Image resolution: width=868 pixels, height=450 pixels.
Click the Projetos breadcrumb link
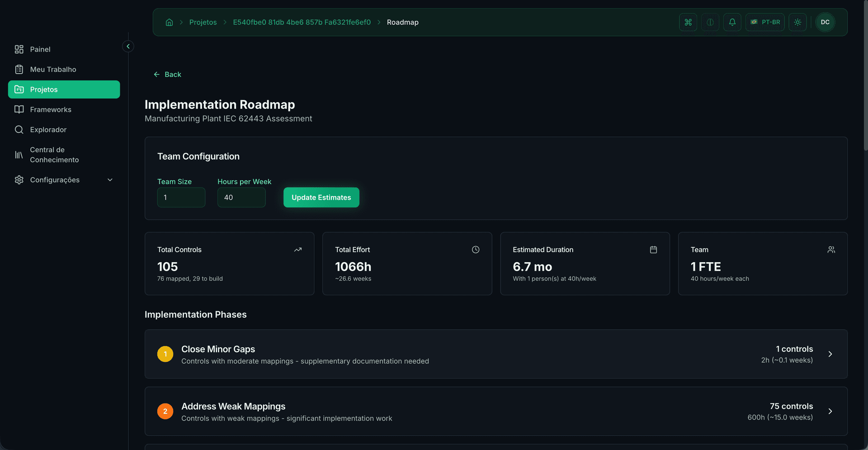203,22
